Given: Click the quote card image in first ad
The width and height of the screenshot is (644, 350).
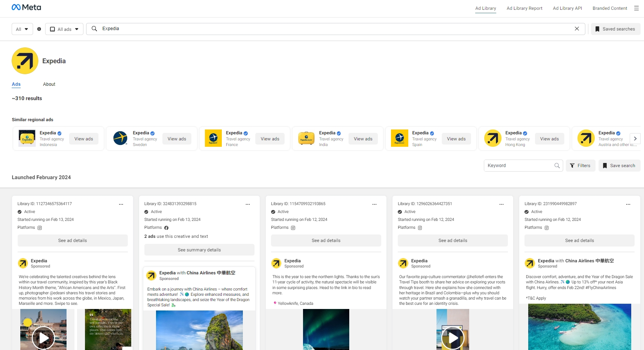Looking at the screenshot, I should [108, 329].
